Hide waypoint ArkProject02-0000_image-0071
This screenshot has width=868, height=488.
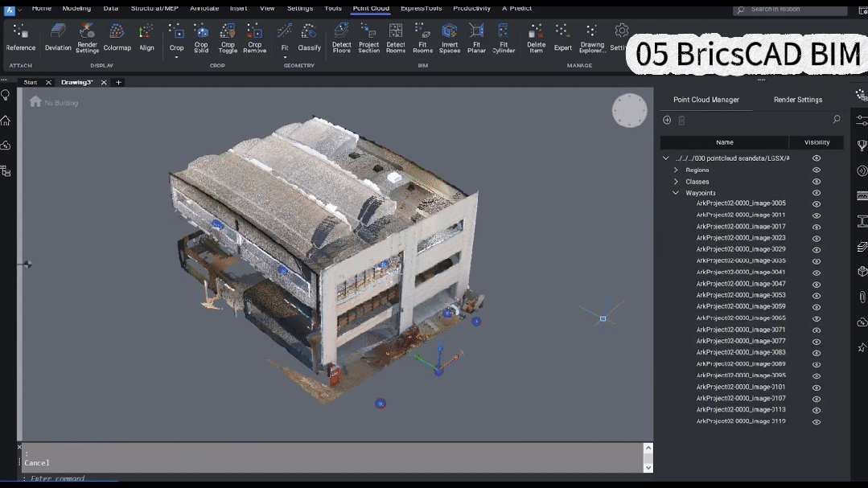(816, 330)
